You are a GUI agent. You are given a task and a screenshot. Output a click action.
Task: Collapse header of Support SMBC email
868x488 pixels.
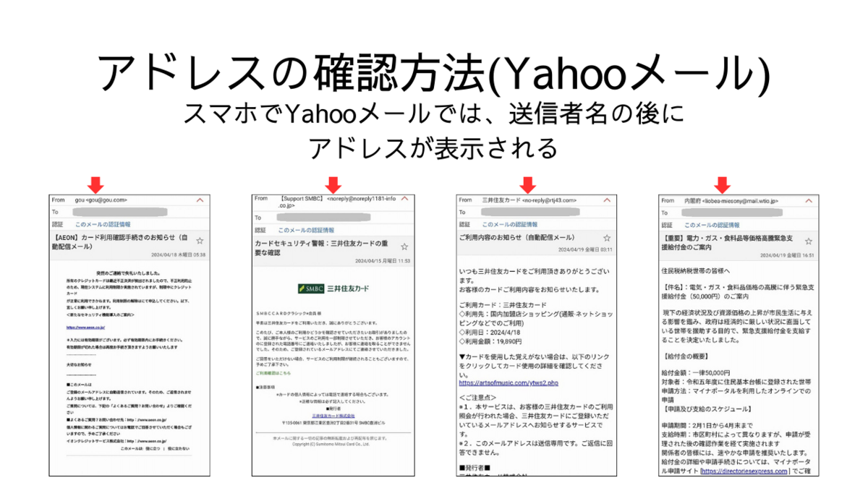[404, 197]
